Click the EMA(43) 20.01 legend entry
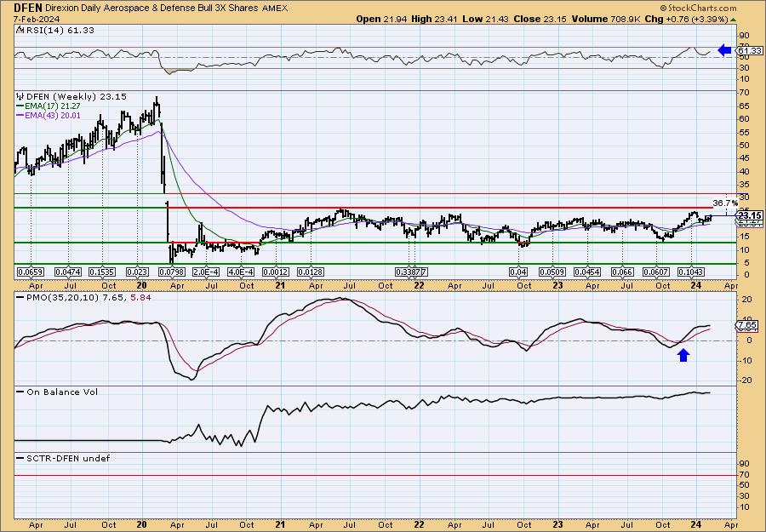The image size is (766, 532). point(49,115)
